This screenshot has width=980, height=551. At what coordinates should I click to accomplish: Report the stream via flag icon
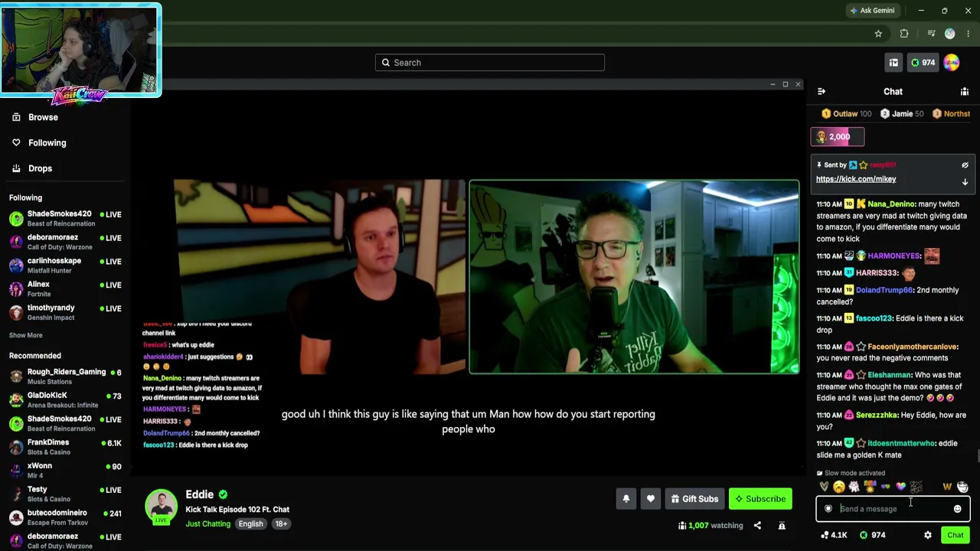pos(782,526)
